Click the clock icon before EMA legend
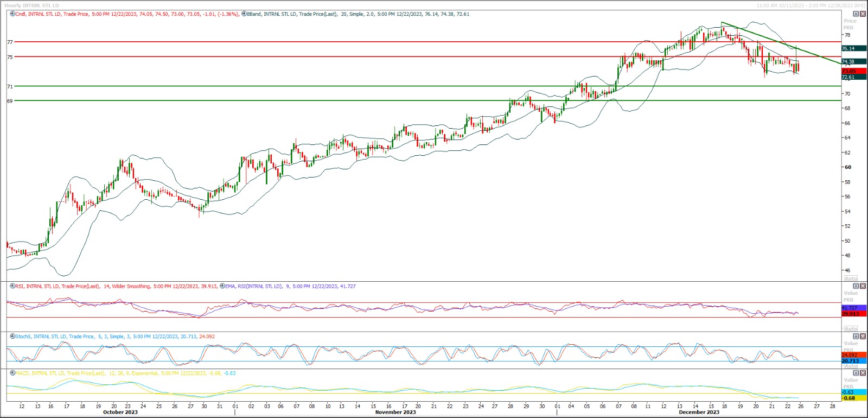The width and height of the screenshot is (868, 418). (x=222, y=286)
